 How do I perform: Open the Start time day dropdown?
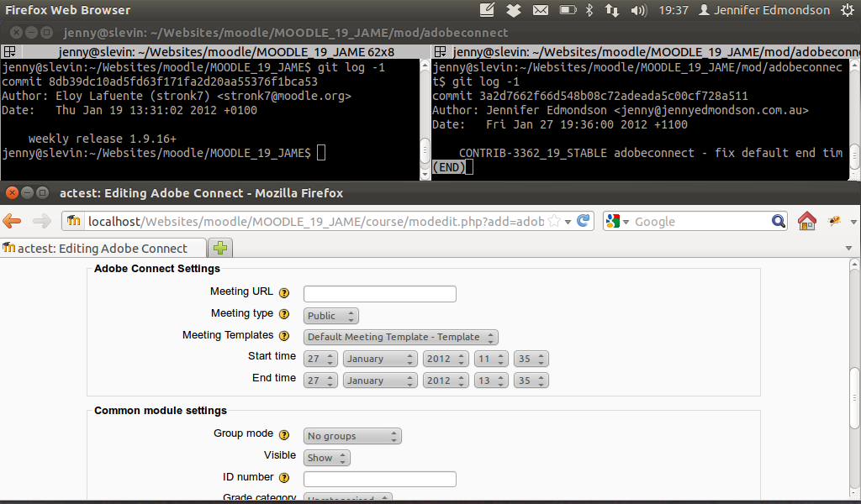(x=320, y=360)
